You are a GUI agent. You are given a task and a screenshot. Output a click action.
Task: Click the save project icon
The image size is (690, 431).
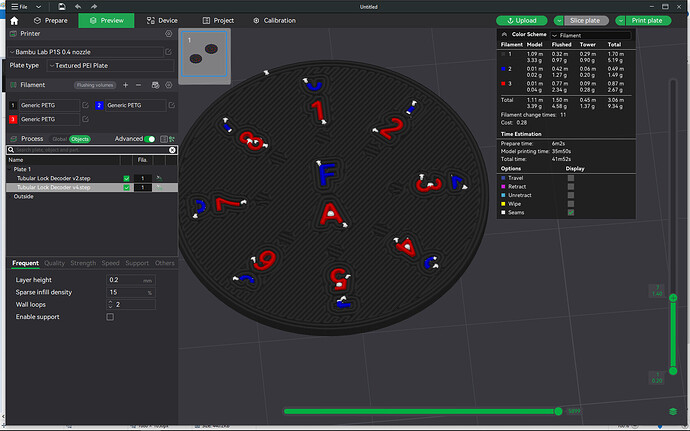coord(62,7)
